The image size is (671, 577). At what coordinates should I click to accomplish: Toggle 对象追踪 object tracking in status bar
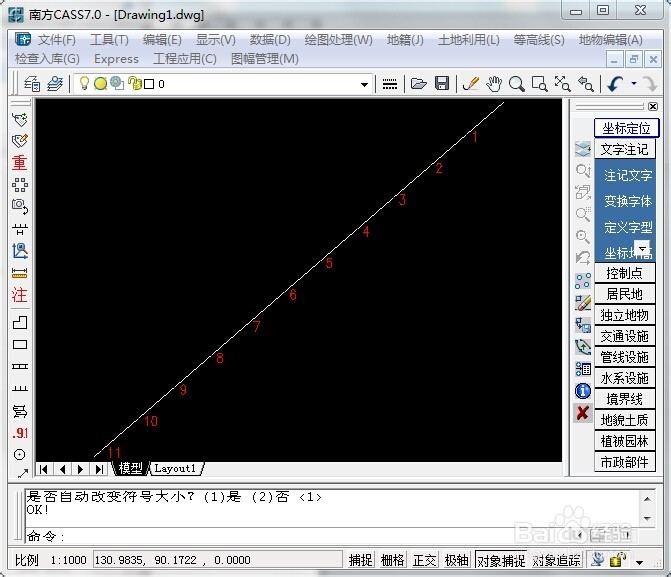coord(556,560)
